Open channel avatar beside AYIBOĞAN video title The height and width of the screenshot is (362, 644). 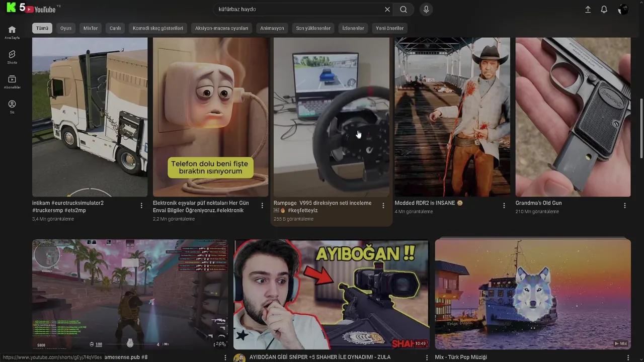click(239, 358)
